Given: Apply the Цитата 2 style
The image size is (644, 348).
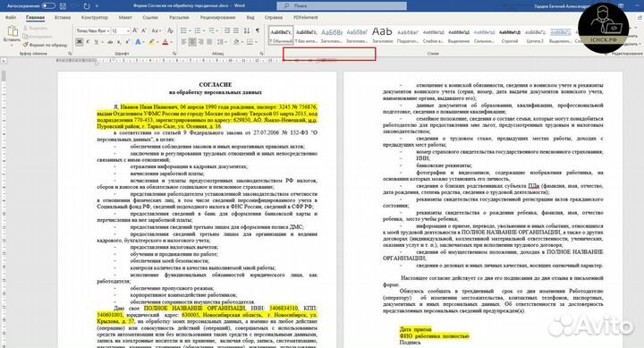Looking at the screenshot, I should click(535, 35).
